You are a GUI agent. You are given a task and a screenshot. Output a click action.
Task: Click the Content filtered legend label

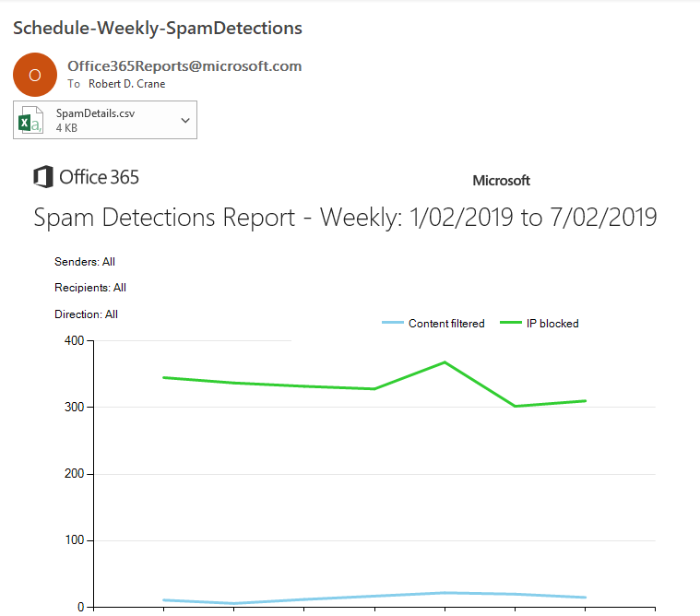pos(446,324)
